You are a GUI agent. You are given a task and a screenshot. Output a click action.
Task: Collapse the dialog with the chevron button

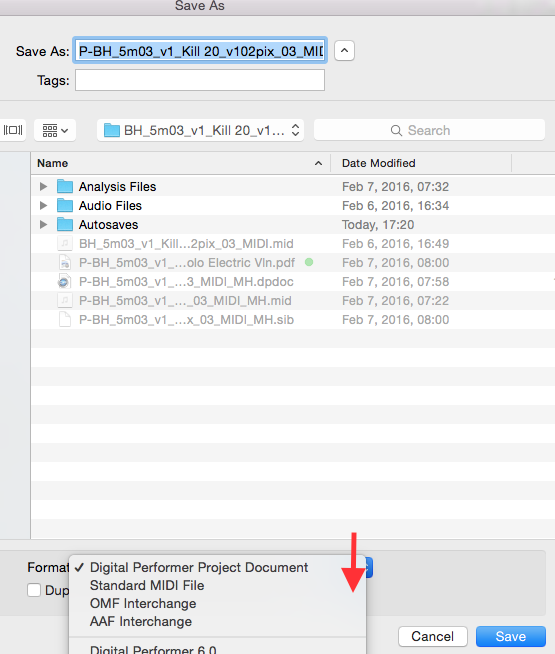click(x=344, y=51)
